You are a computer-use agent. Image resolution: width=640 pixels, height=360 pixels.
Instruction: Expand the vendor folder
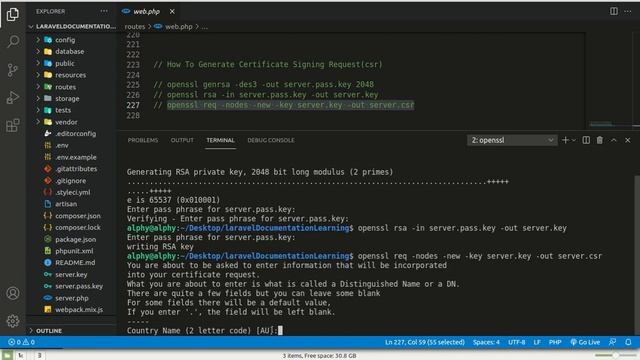[66, 122]
